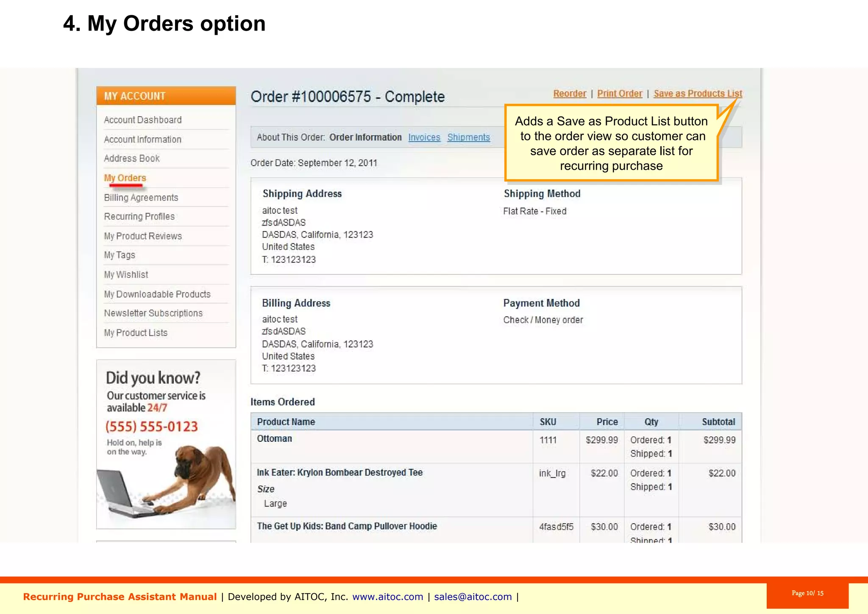
Task: Click Order Date: September 12, 2011
Action: point(314,163)
